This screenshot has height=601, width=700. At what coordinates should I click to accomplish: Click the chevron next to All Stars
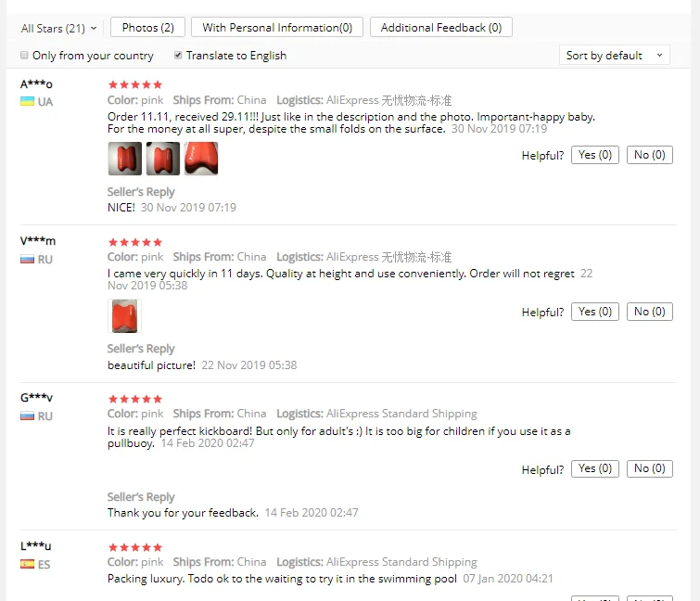point(94,28)
